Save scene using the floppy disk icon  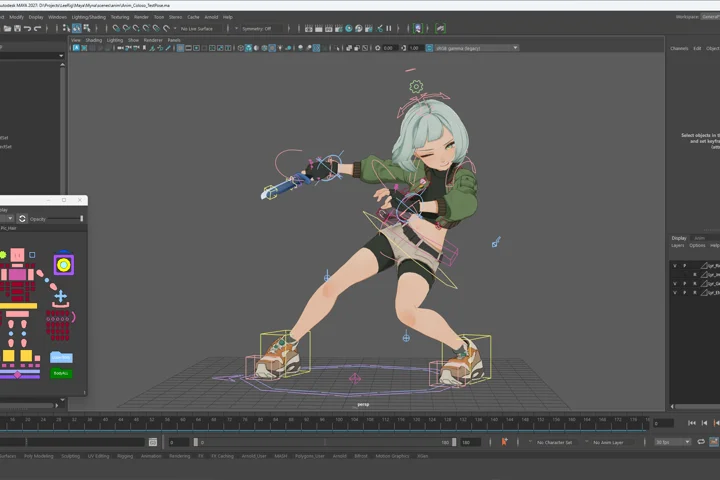point(17,28)
